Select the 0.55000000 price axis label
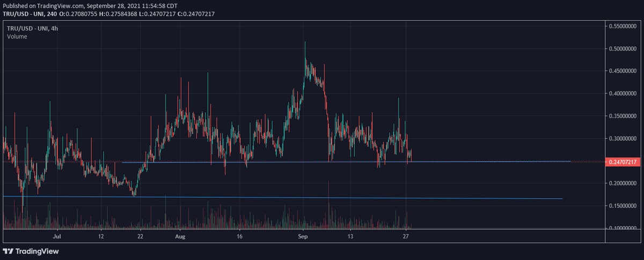Screen dimensions: 644x260 point(623,26)
